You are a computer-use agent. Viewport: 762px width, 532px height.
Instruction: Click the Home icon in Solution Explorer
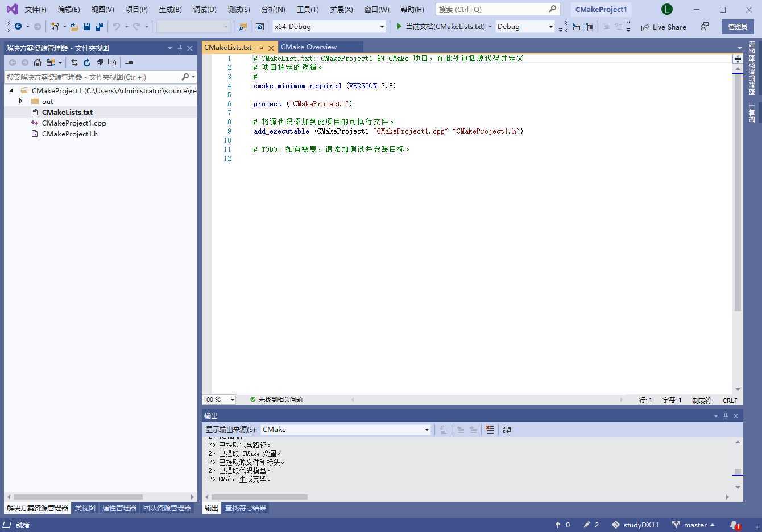click(x=38, y=63)
